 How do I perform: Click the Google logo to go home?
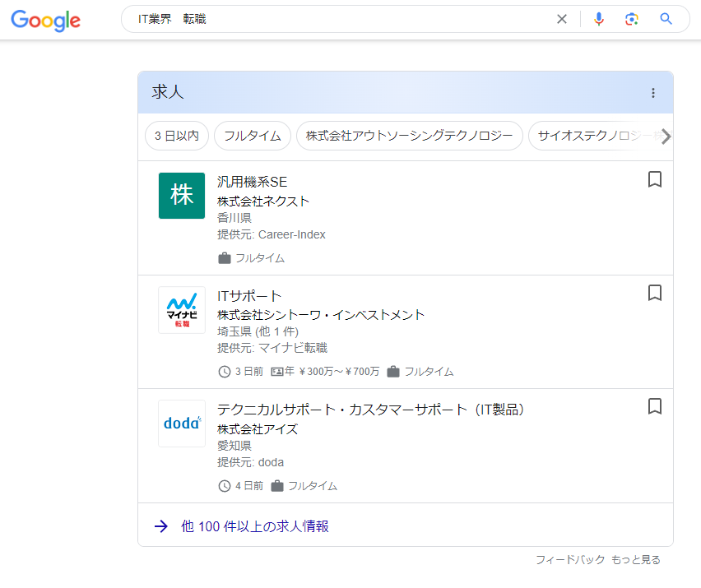[45, 21]
